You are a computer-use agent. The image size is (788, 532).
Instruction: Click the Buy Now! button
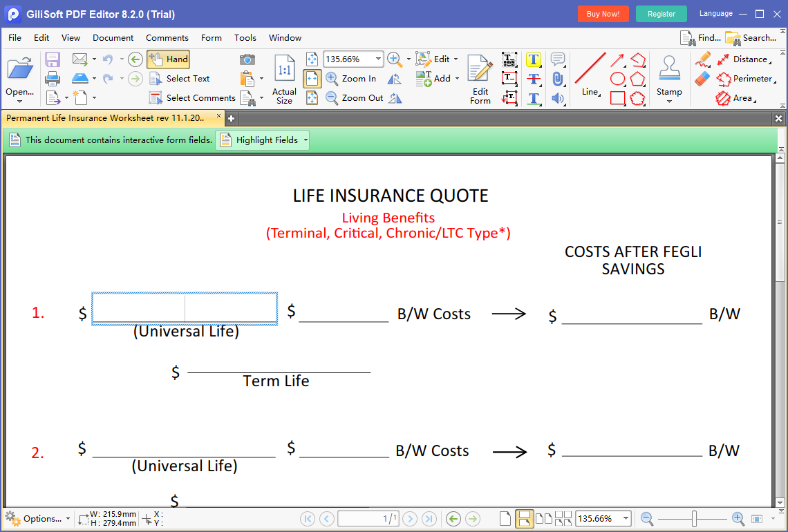point(603,14)
